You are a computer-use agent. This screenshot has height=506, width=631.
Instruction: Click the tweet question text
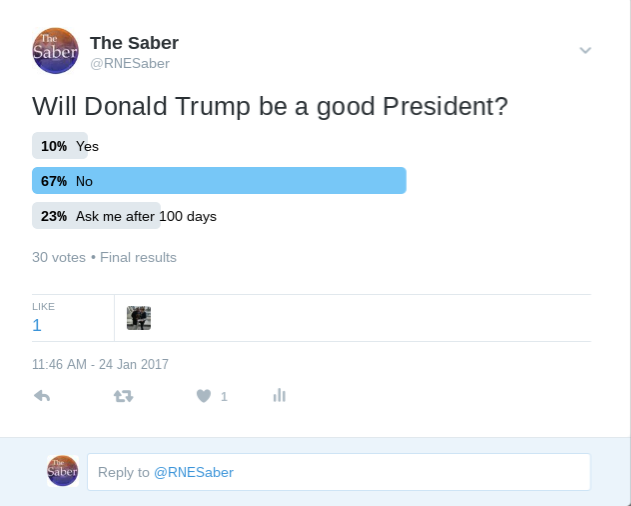point(270,107)
